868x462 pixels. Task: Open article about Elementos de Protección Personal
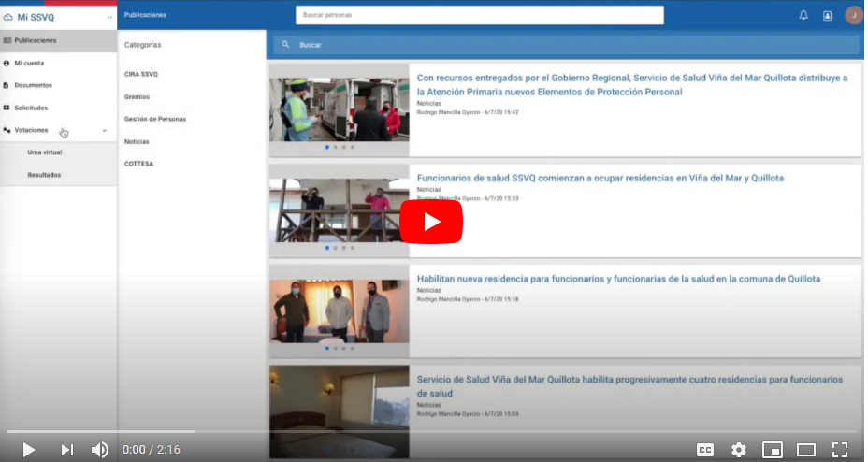(x=632, y=85)
